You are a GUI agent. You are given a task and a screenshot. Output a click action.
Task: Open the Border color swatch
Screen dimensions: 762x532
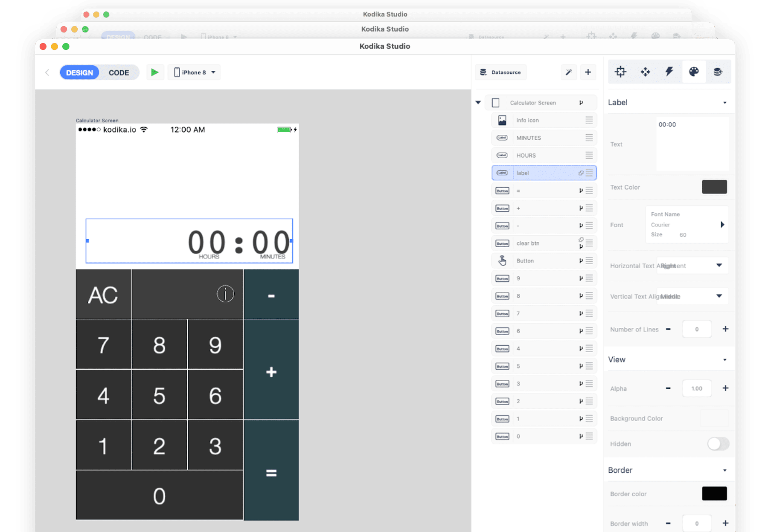pyautogui.click(x=714, y=494)
